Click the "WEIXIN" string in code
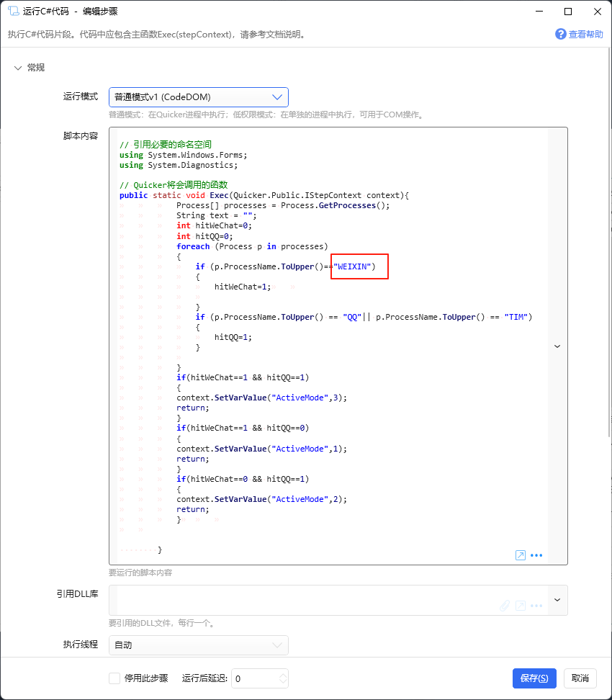 click(x=352, y=266)
